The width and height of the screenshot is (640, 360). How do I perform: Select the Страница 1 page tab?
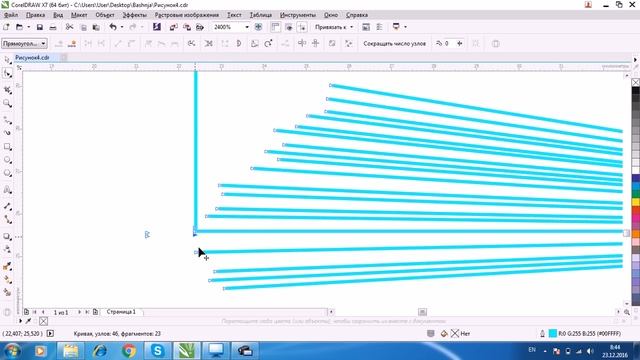click(121, 312)
